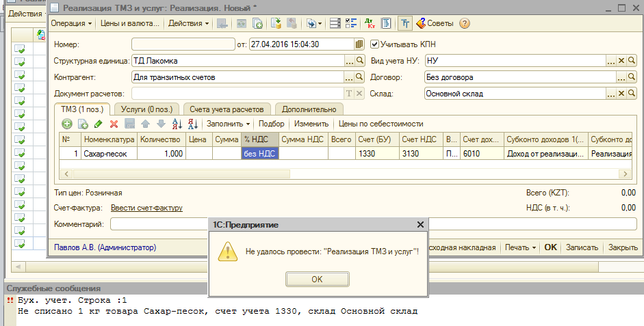Viewport: 644px width, 326px height.
Task: Click Цены по себестоимости button
Action: (381, 124)
